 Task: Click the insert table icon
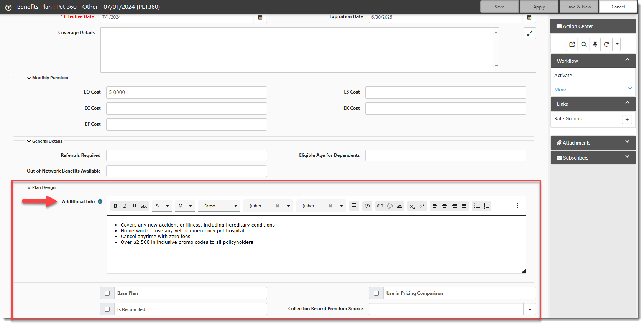tap(354, 206)
